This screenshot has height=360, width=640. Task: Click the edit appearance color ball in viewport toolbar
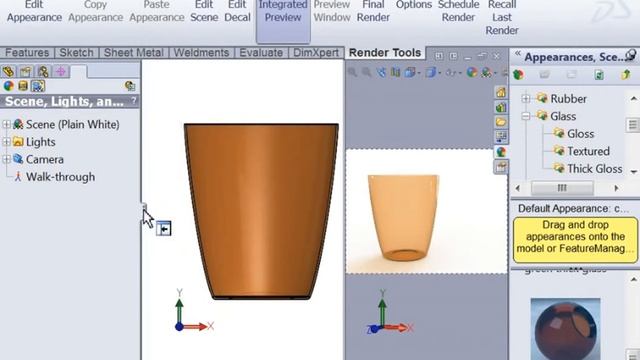[472, 73]
